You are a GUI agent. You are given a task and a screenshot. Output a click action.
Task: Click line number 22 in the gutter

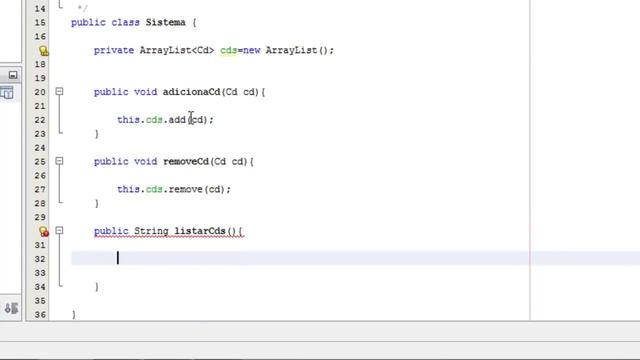click(x=40, y=120)
